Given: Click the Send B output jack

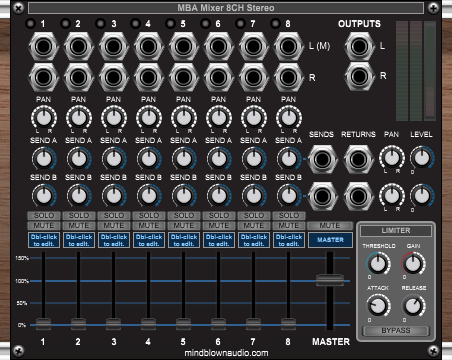Looking at the screenshot, I should pos(322,197).
